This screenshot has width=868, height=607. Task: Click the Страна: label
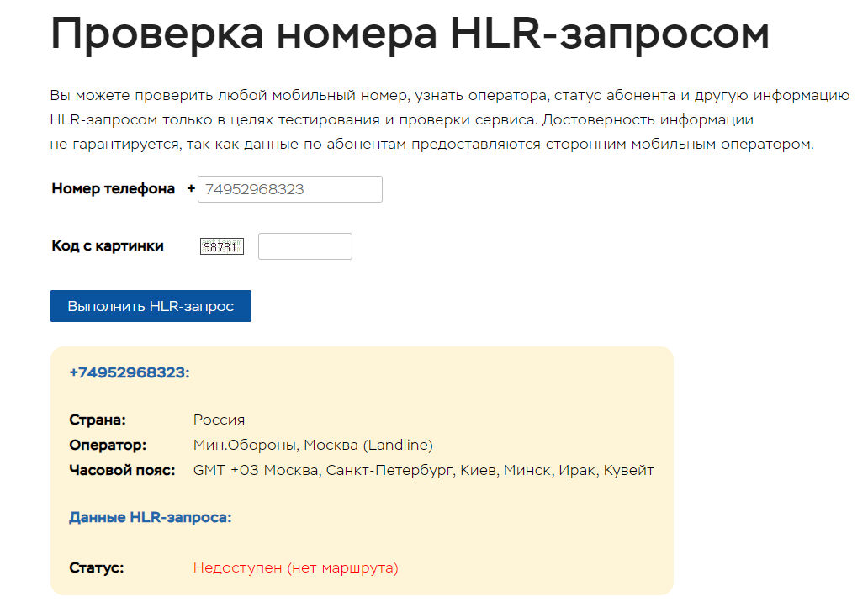98,420
